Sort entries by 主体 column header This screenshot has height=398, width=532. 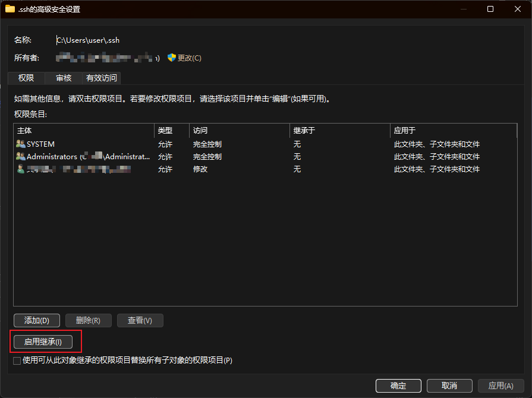coord(83,131)
